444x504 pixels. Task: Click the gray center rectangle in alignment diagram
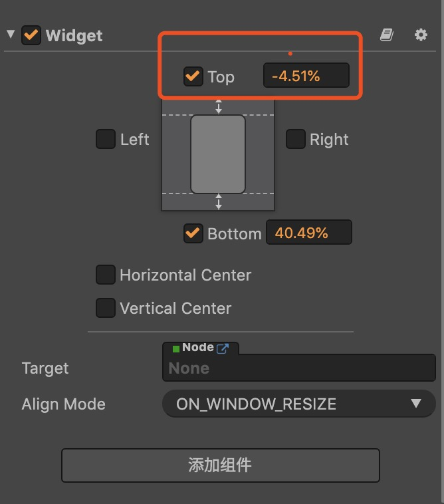click(x=218, y=154)
